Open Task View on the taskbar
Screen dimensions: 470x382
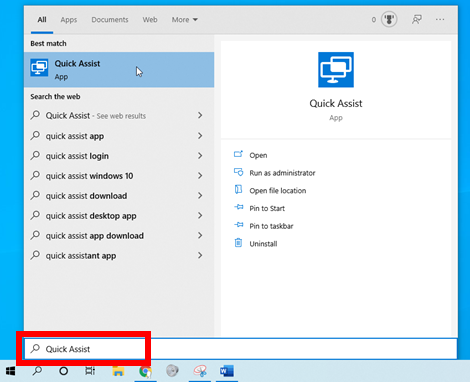[90, 371]
